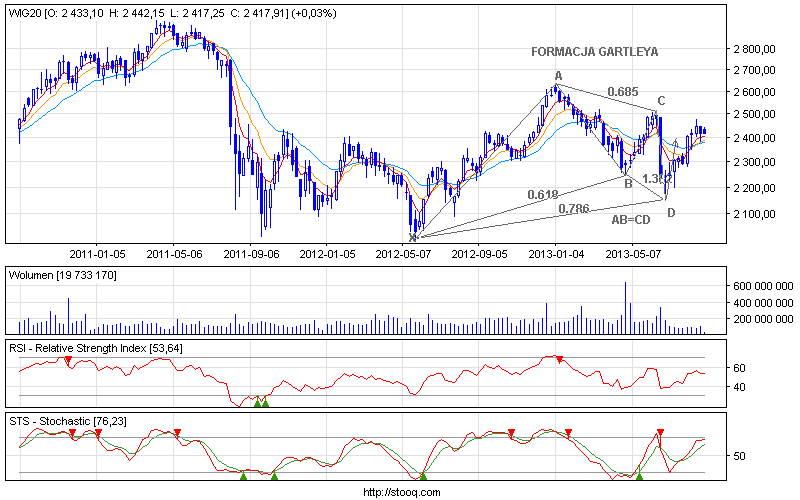Click the 2013-01-04 date axis label
This screenshot has height=500, width=800.
556,254
